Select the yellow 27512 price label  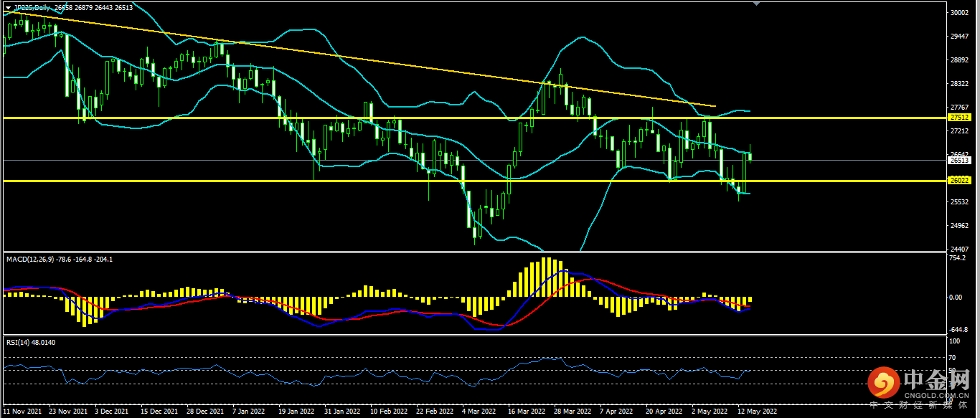(958, 117)
